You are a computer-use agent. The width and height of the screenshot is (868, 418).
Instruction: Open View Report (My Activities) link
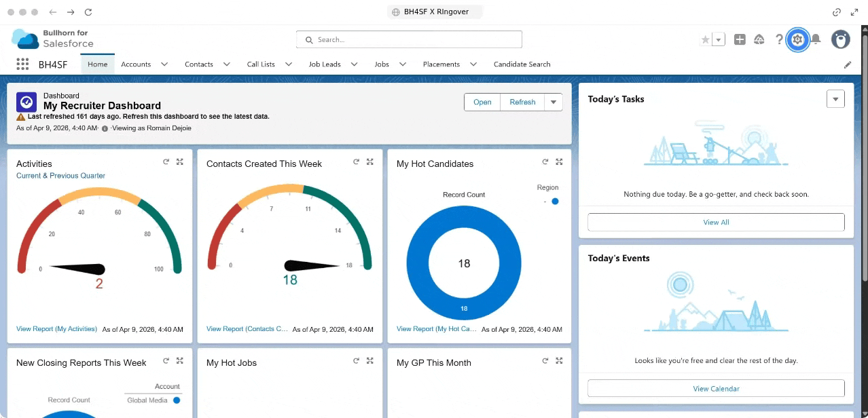click(56, 329)
